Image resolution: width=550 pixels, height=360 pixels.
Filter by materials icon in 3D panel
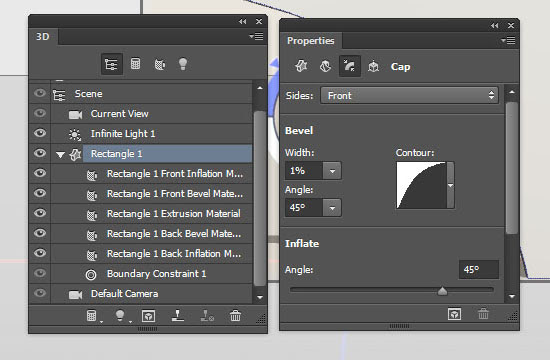click(160, 64)
